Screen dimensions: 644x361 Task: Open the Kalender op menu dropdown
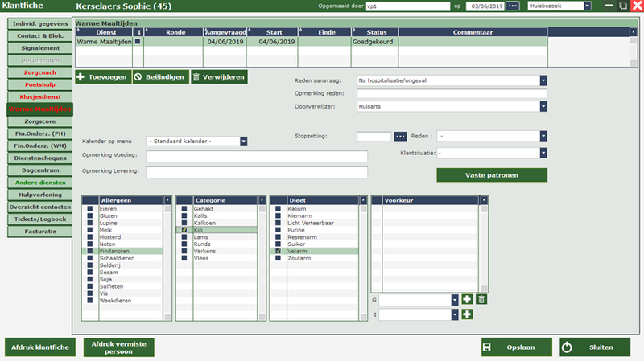(x=243, y=142)
